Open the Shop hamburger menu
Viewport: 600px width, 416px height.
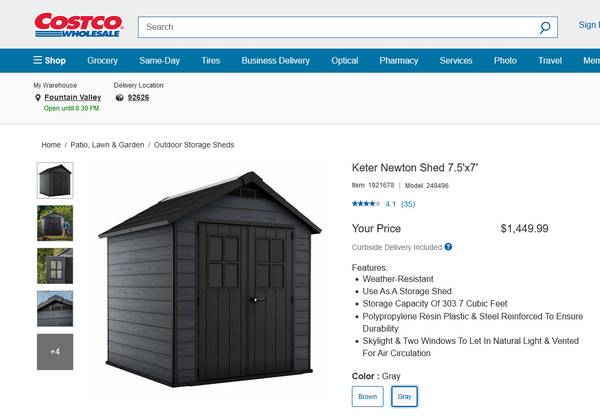49,60
